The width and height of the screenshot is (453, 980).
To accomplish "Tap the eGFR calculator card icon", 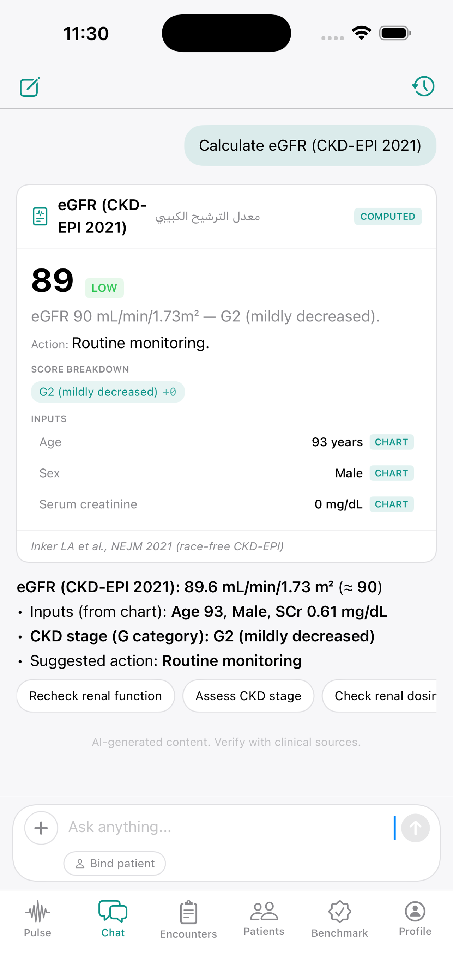I will click(40, 216).
